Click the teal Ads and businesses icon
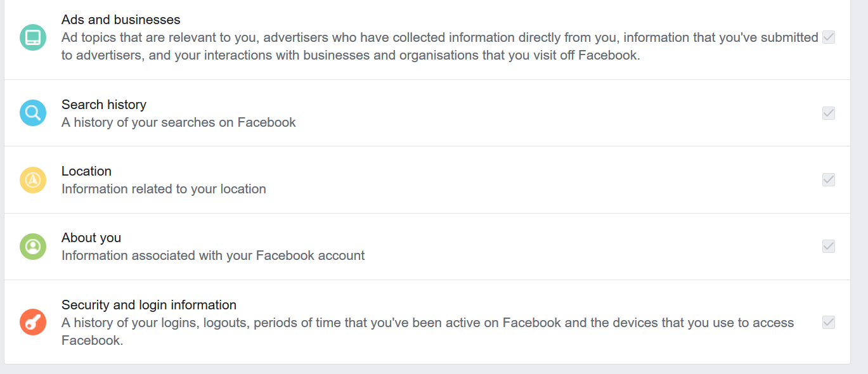868x374 pixels. click(33, 37)
